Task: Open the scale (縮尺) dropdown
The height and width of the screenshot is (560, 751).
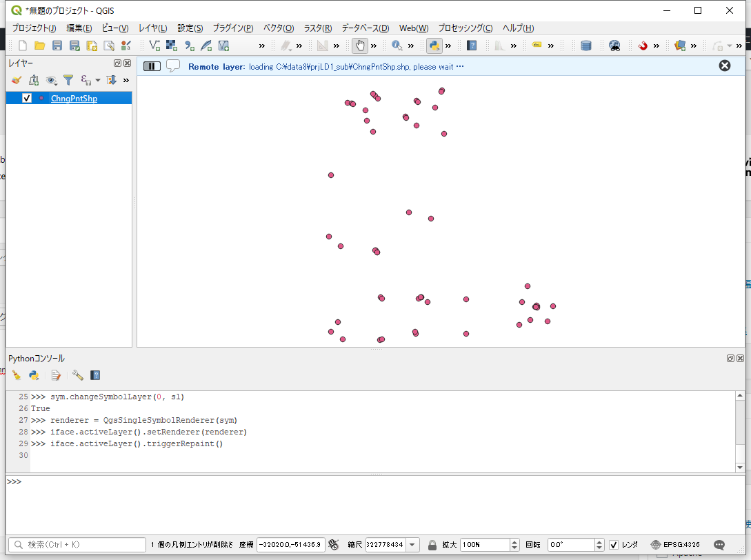Action: click(412, 545)
